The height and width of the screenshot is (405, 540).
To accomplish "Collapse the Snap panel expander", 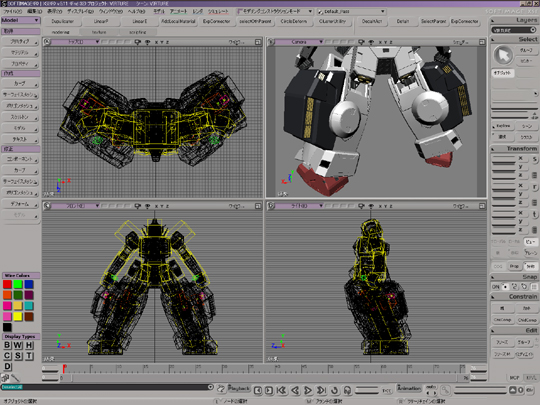I will [493, 277].
